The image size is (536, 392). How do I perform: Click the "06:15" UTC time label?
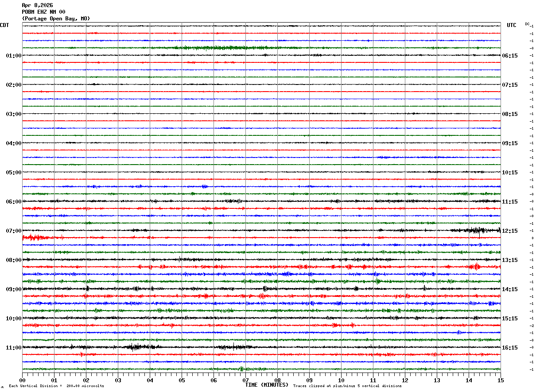tap(510, 56)
